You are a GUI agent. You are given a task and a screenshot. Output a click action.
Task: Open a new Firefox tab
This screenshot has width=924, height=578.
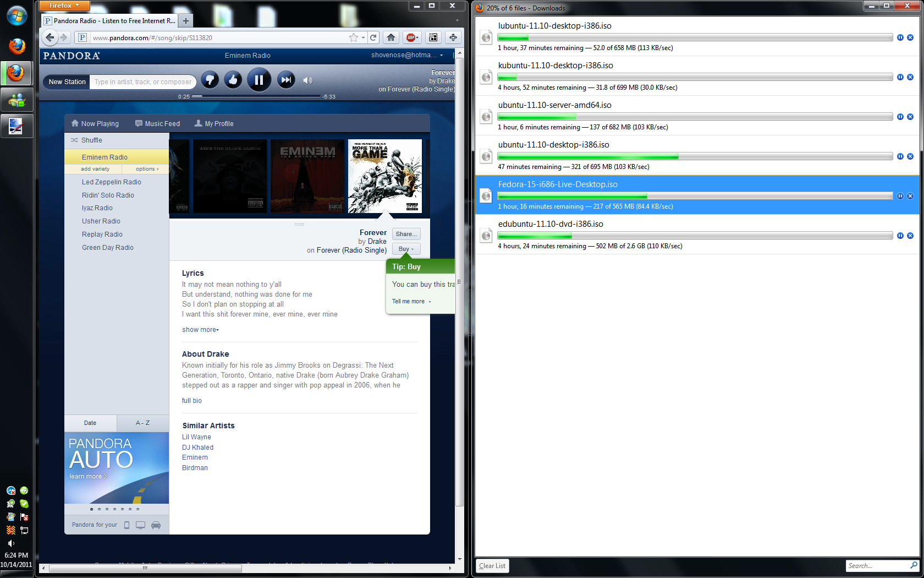click(186, 21)
